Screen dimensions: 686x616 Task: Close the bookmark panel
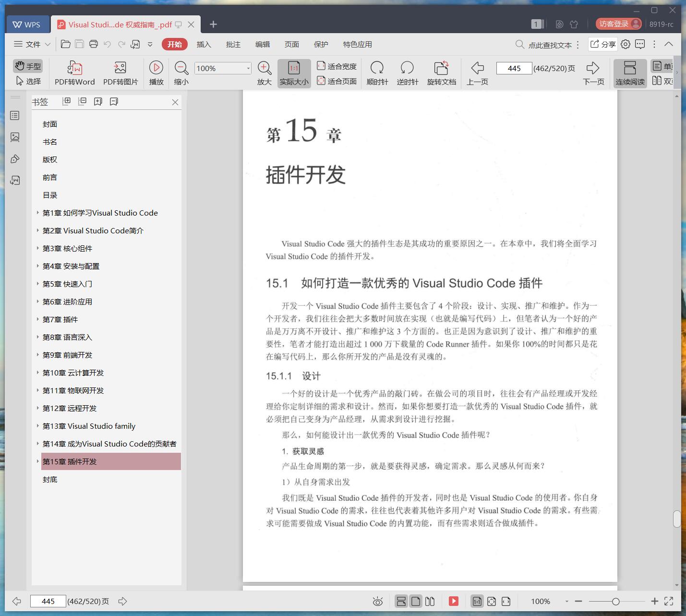[175, 102]
